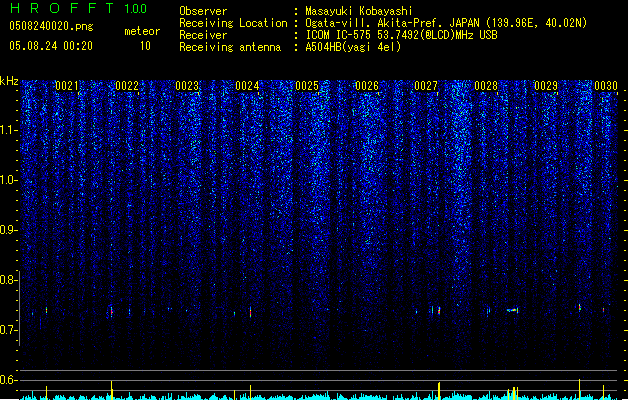The image size is (629, 400).
Task: Click the 0.8 kHz axis tick label
Action: tap(9, 280)
